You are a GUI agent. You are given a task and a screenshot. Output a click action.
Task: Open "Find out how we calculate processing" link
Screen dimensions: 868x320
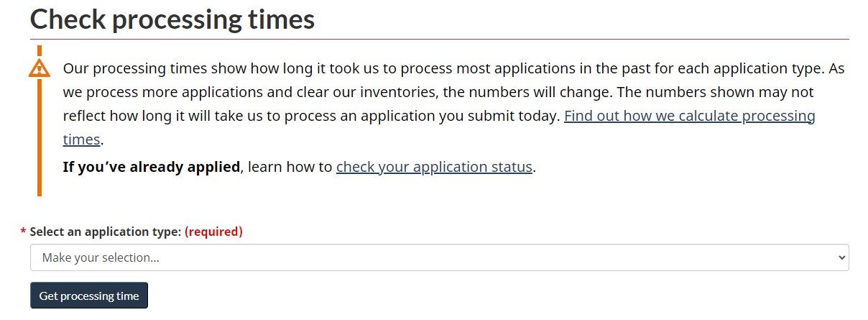(x=689, y=116)
